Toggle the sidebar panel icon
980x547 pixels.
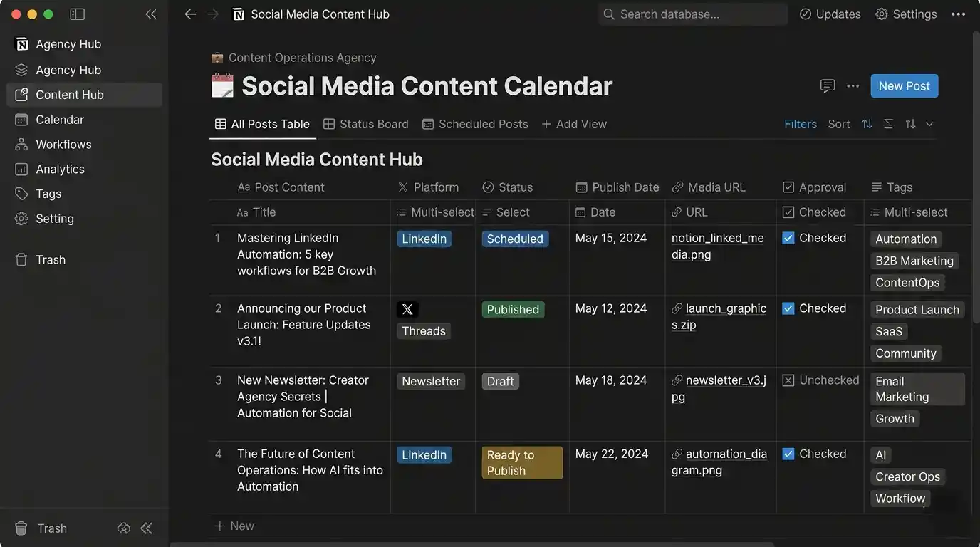coord(78,14)
